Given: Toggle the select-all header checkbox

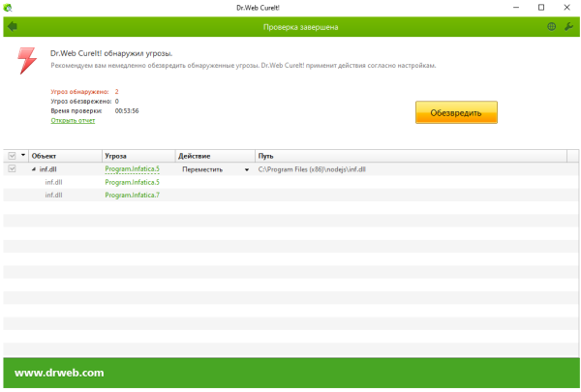Looking at the screenshot, I should tap(12, 156).
